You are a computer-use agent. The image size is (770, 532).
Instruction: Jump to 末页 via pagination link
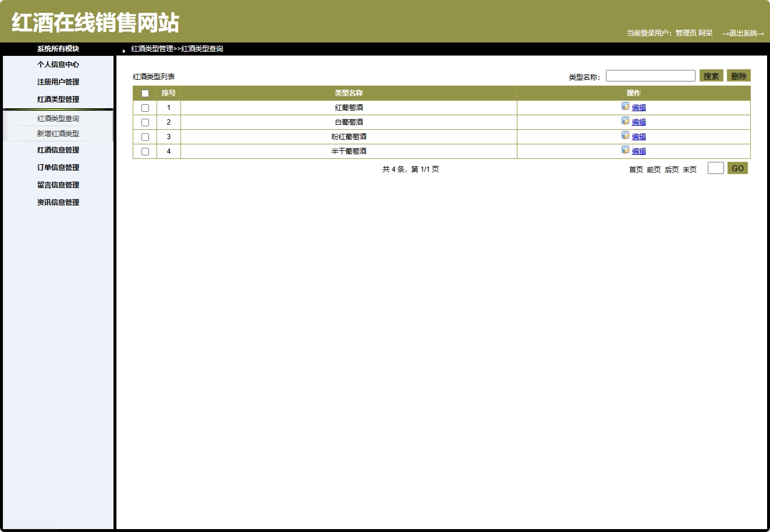(x=689, y=170)
